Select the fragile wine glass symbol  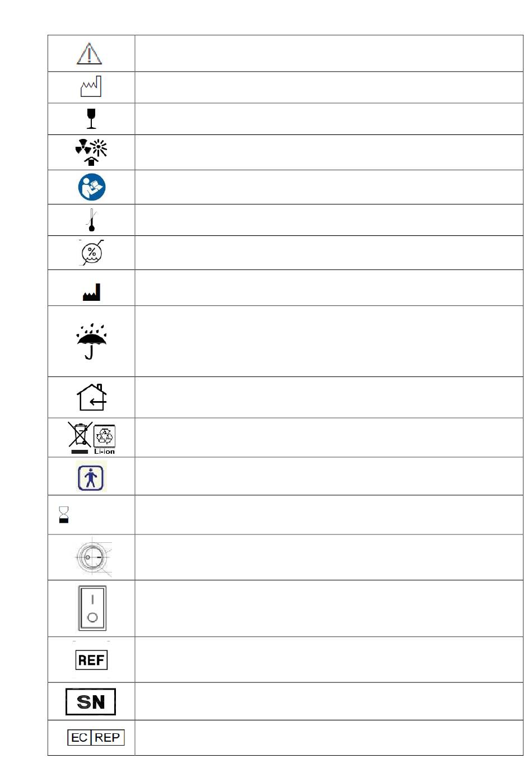[91, 119]
